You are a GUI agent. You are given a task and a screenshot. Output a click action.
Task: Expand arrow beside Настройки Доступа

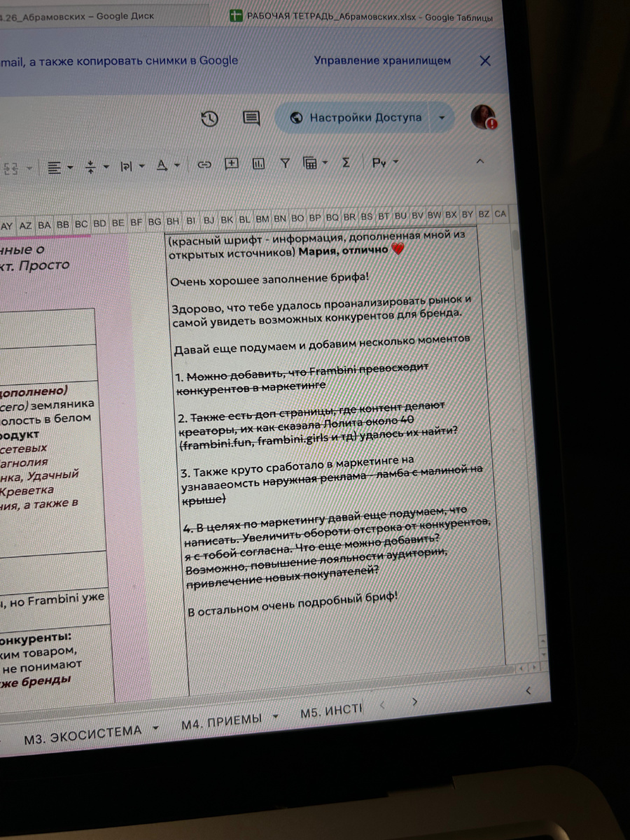pyautogui.click(x=441, y=118)
